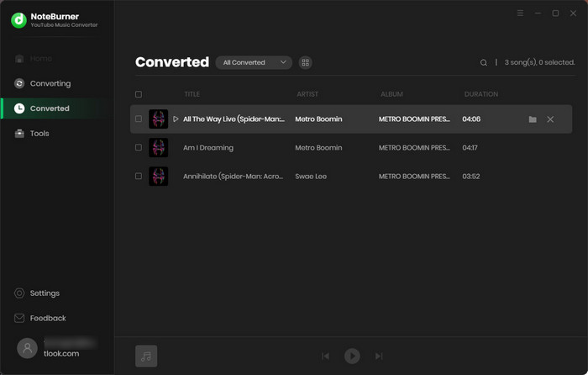Click the '04:17' duration value
Screen dimensions: 588x375
tap(470, 148)
